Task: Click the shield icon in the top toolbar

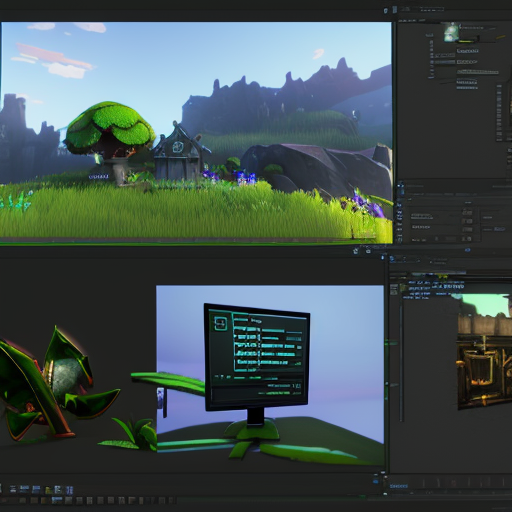Action: [386, 11]
